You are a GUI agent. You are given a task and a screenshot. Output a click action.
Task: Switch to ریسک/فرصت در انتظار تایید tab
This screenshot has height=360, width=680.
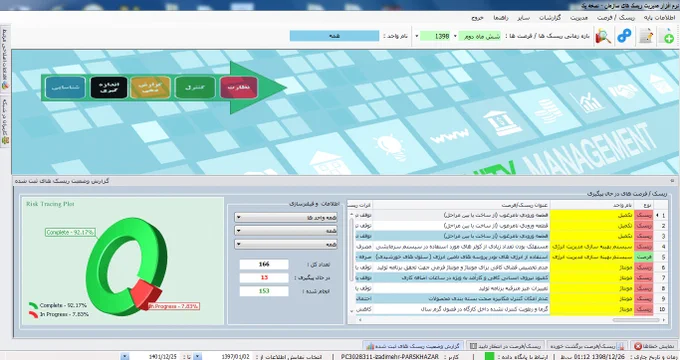(506, 346)
